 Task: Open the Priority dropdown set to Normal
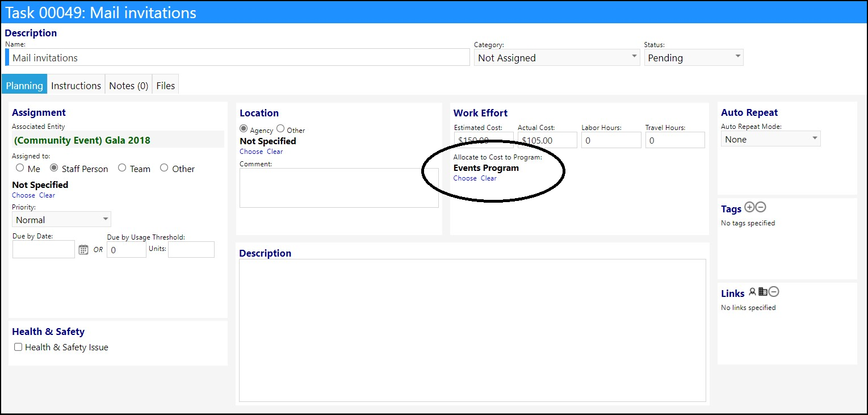coord(61,220)
